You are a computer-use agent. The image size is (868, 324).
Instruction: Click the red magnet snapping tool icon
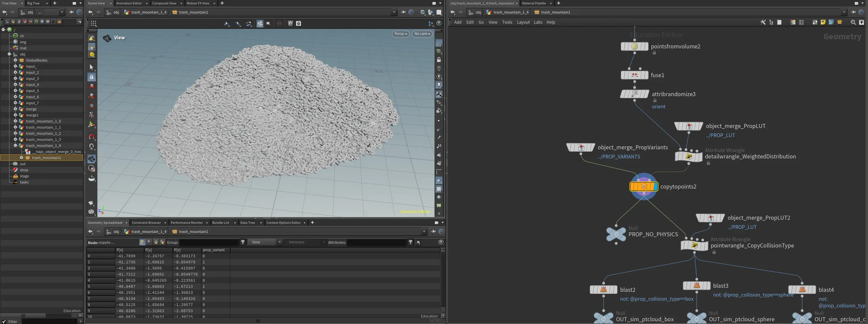pyautogui.click(x=92, y=137)
